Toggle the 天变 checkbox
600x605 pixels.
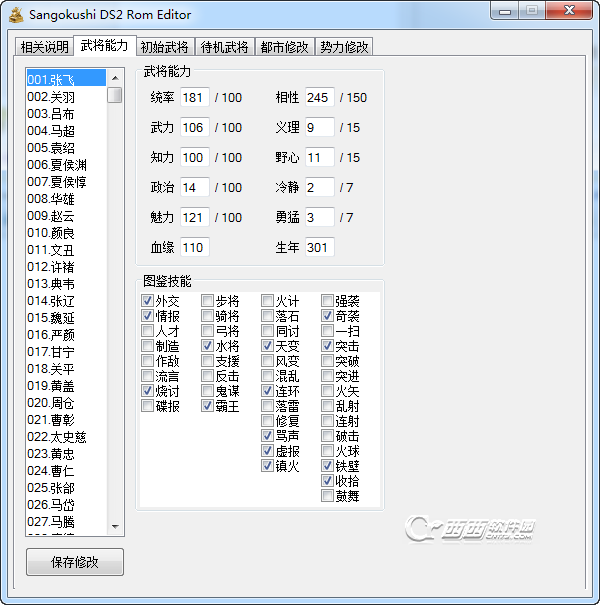point(267,346)
